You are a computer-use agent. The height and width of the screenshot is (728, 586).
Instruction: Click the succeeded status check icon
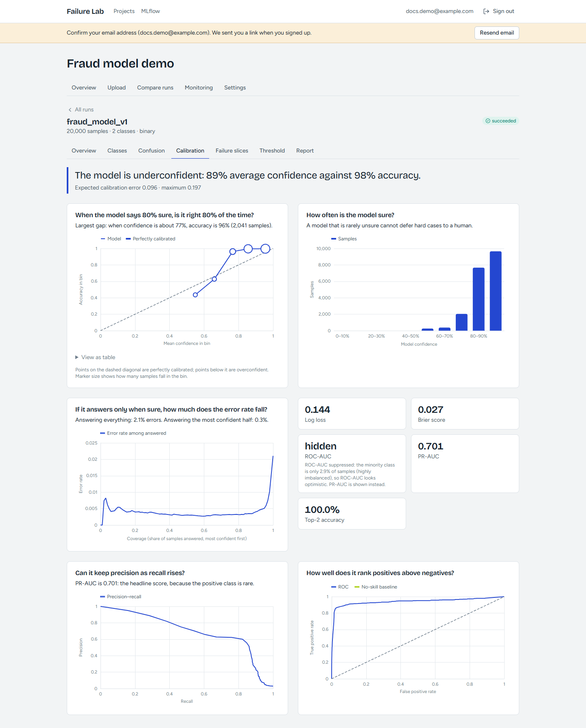[x=488, y=121]
